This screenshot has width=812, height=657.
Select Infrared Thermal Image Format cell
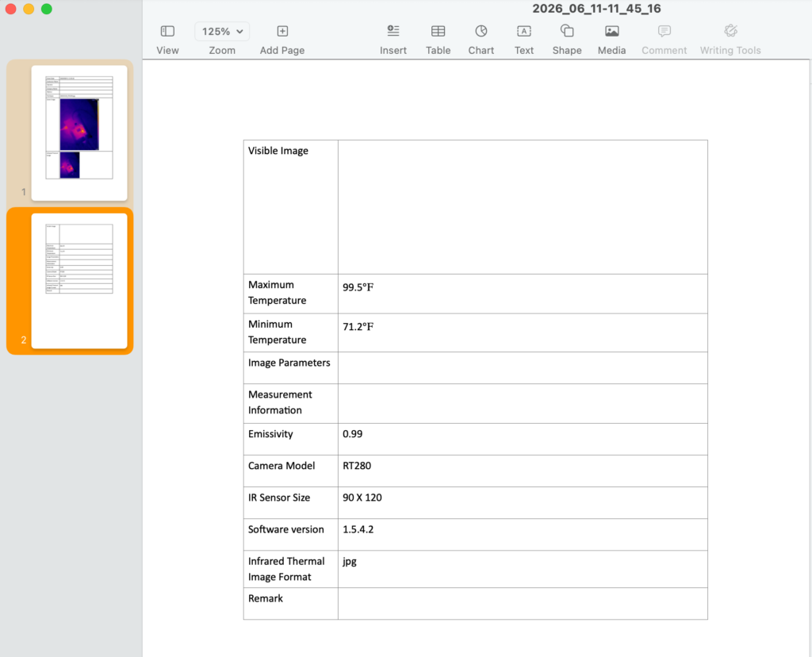(290, 569)
